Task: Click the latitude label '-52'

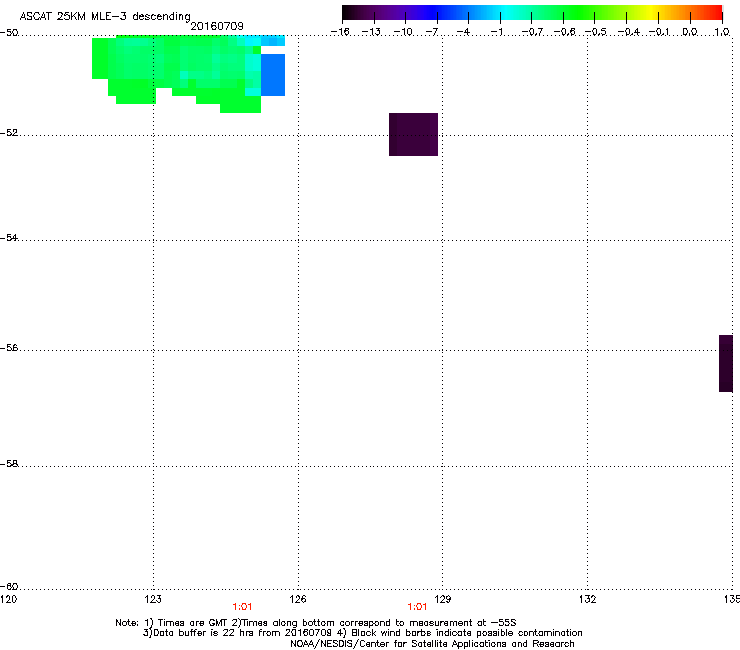Action: click(9, 133)
